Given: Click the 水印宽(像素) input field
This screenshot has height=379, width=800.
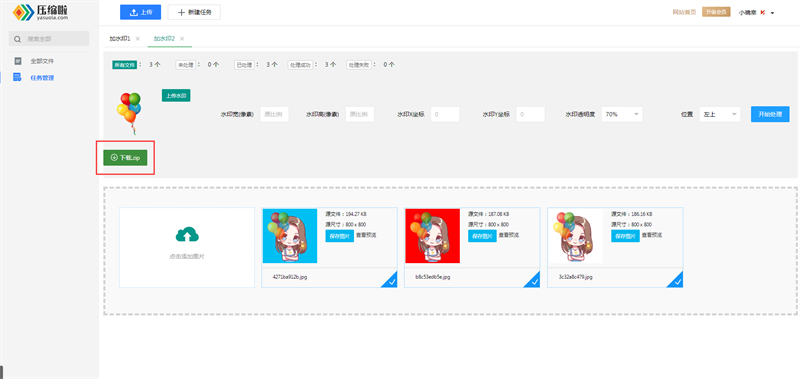Looking at the screenshot, I should [x=274, y=114].
